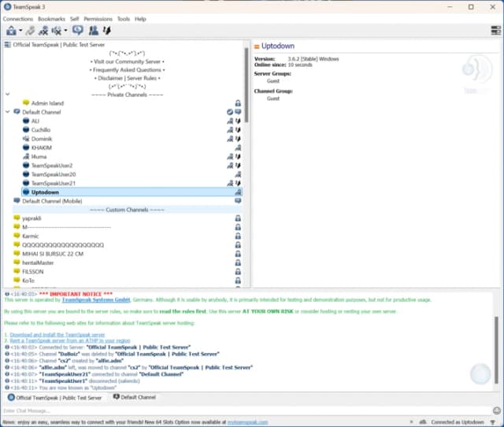504x427 pixels.
Task: Open dropdown arrow beside mute speaker icon
Action: click(x=65, y=31)
